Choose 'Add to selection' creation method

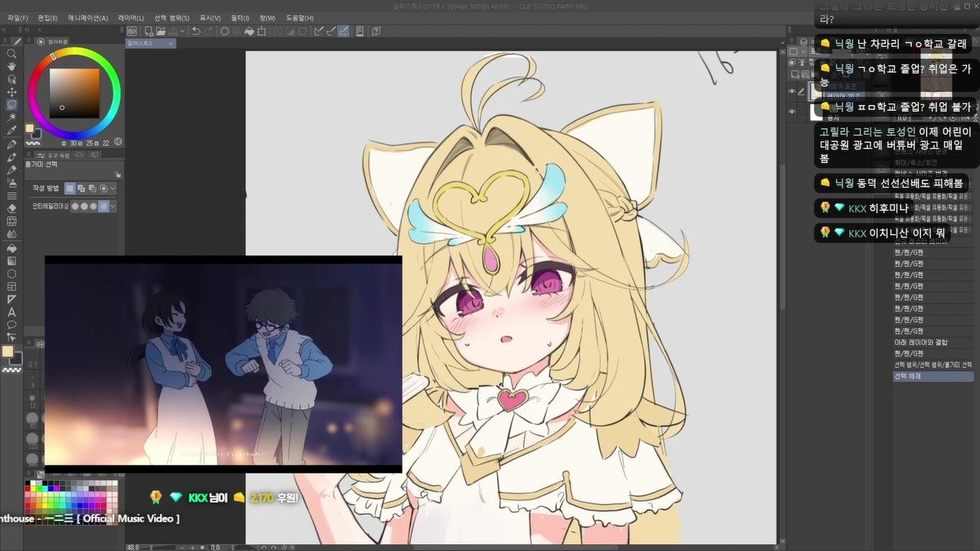(x=80, y=188)
